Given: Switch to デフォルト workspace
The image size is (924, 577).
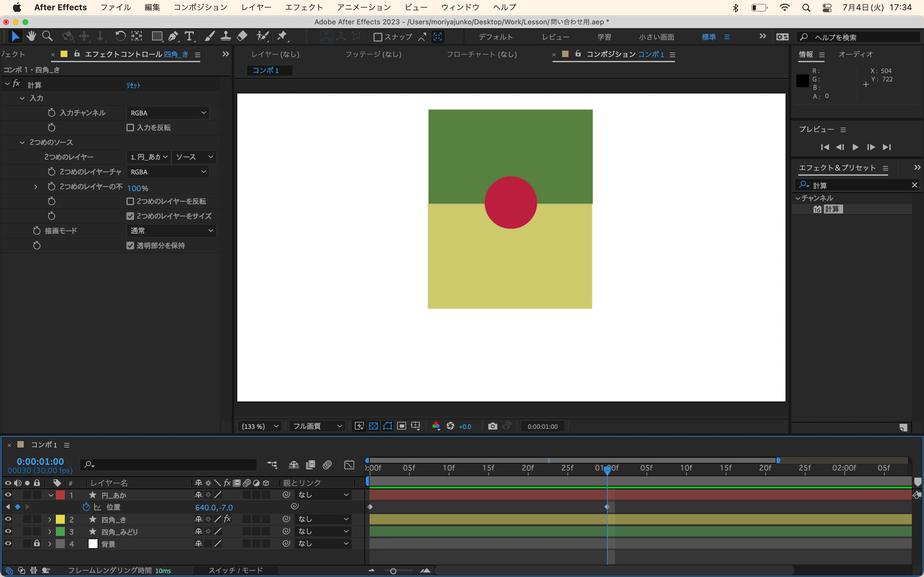Looking at the screenshot, I should click(x=495, y=37).
